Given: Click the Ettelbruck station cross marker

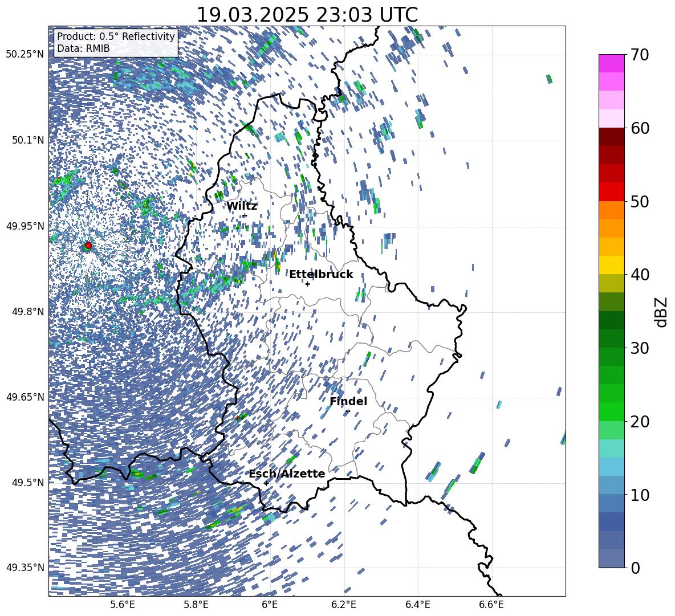Looking at the screenshot, I should (x=307, y=284).
